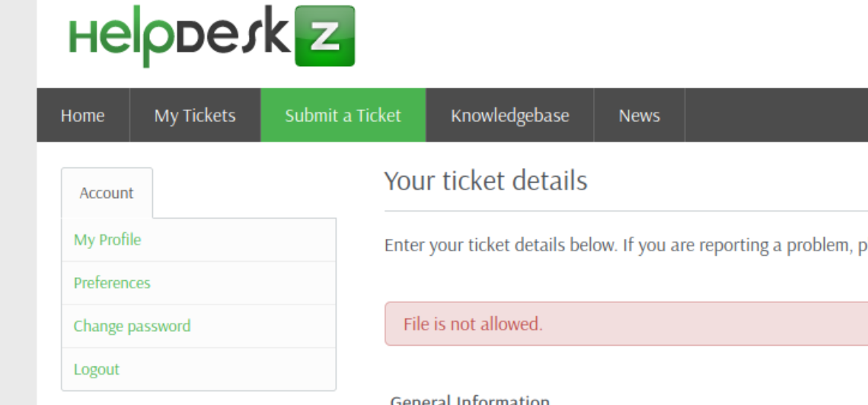Click the blank space right of the Account tab
This screenshot has width=868, height=405.
click(244, 193)
